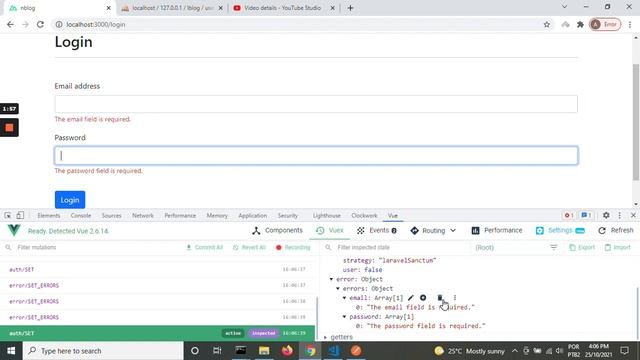This screenshot has height=360, width=640.
Task: Collapse the error: Object node
Action: coord(331,279)
